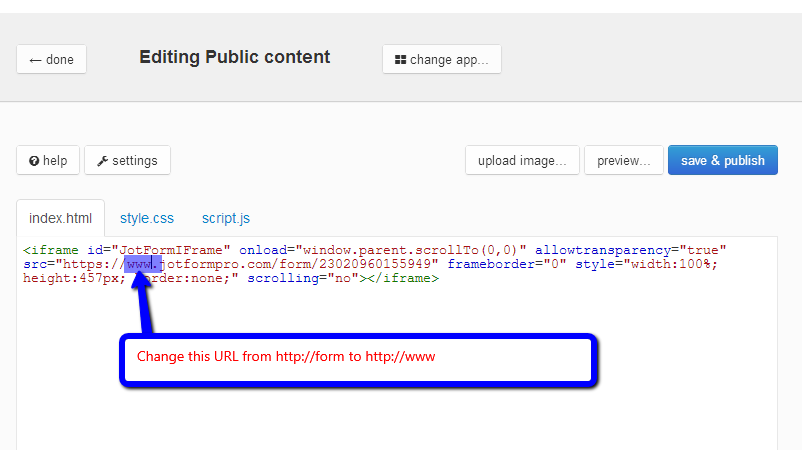Screen dimensions: 804x450
Task: Open the upload image dialog
Action: pos(521,160)
